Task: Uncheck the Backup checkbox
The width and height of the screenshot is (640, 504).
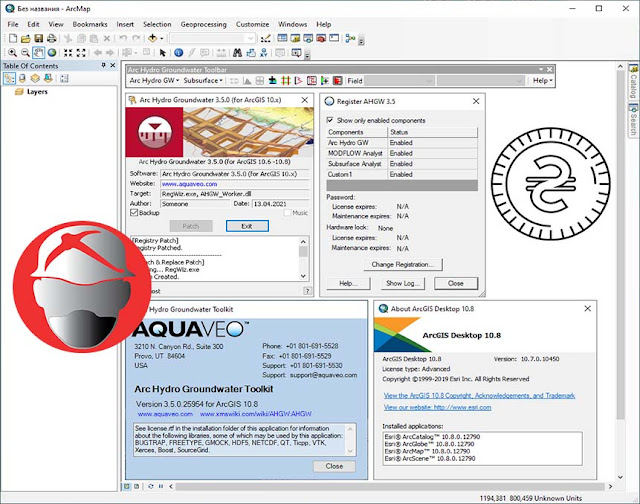Action: [x=133, y=213]
